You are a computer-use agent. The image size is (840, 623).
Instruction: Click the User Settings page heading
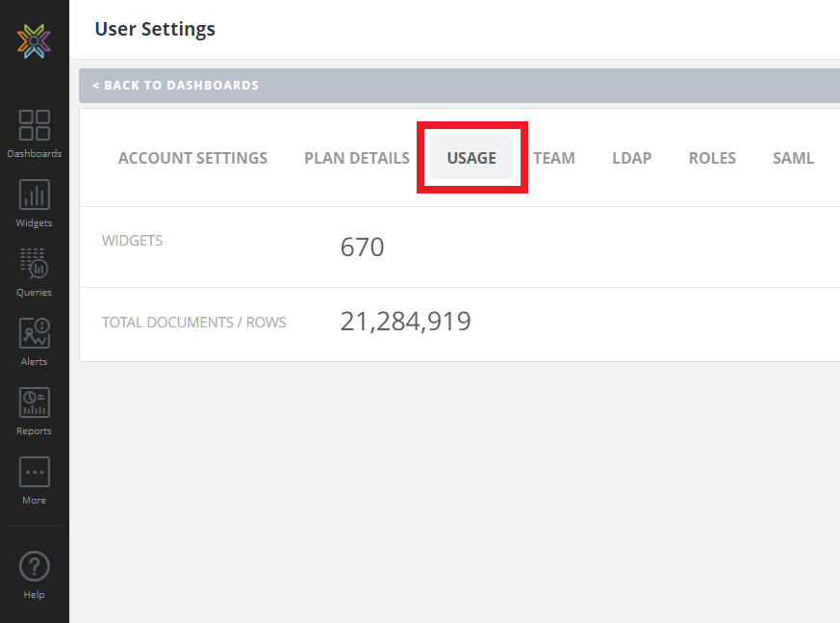(x=155, y=29)
